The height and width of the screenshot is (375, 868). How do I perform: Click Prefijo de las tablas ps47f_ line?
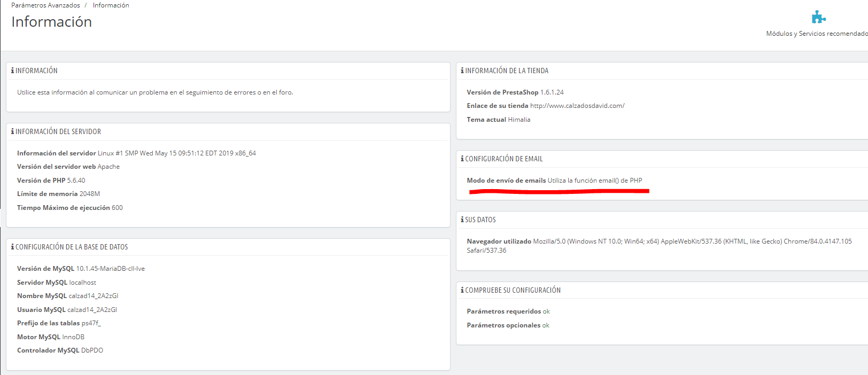59,323
